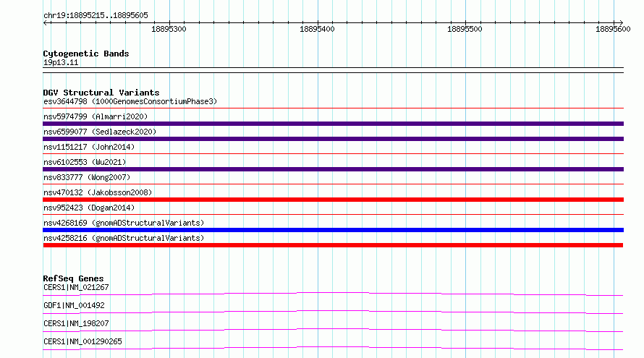The height and width of the screenshot is (358, 644).
Task: Click the thin red line under nsv833777
Action: coord(333,184)
